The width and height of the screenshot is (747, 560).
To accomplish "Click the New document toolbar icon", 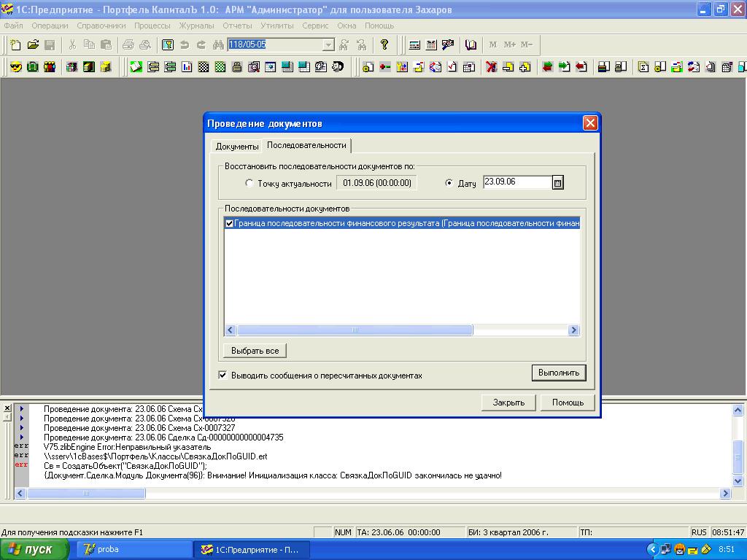I will coord(15,45).
